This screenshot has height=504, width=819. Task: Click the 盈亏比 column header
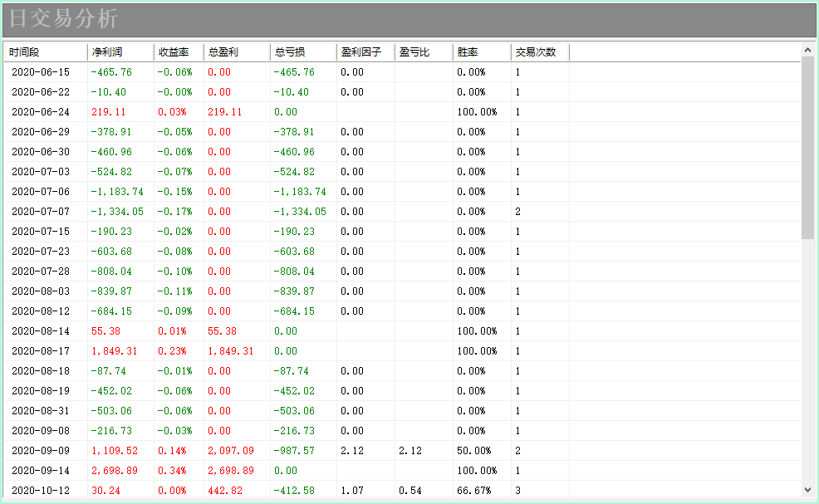[424, 52]
